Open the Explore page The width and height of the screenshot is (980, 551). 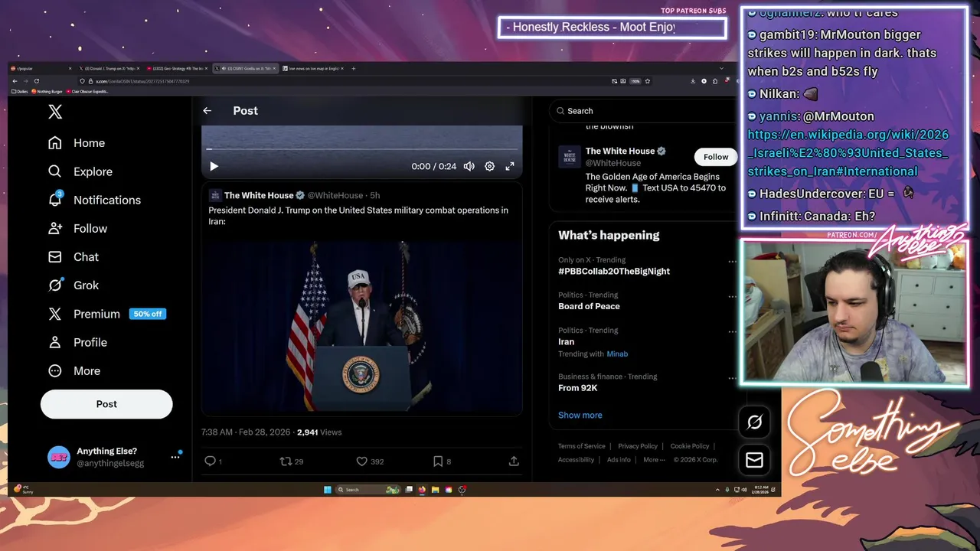pyautogui.click(x=80, y=171)
